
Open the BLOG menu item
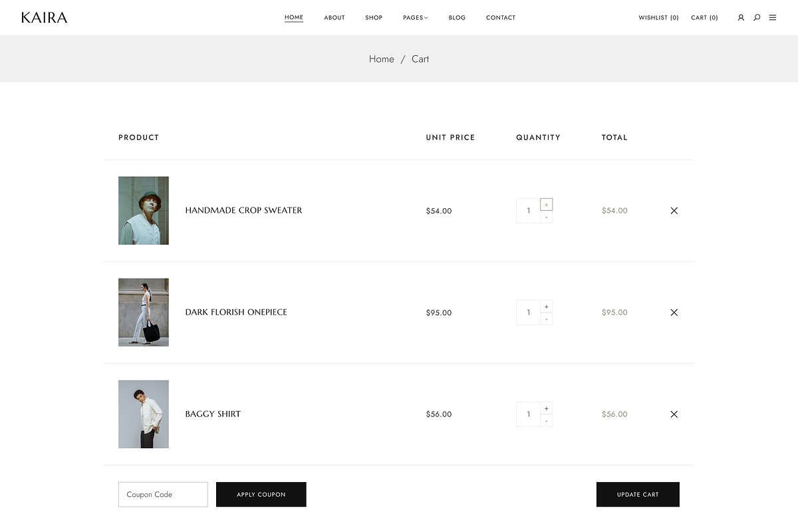[457, 17]
